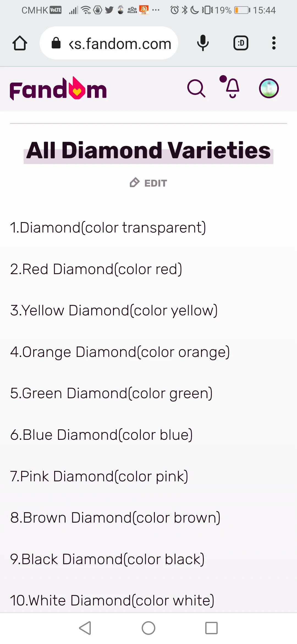This screenshot has height=644, width=297.
Task: Tap the Black Diamond list entry
Action: pyautogui.click(x=107, y=559)
